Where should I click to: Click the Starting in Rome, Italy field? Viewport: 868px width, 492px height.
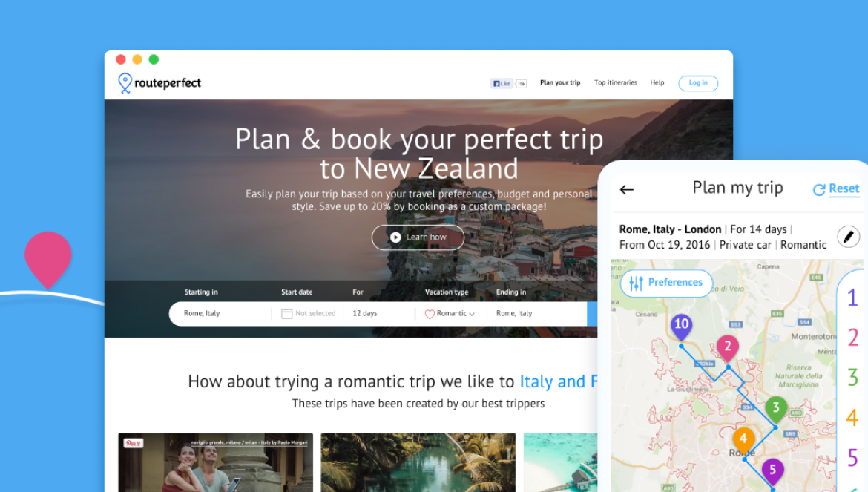click(x=220, y=314)
